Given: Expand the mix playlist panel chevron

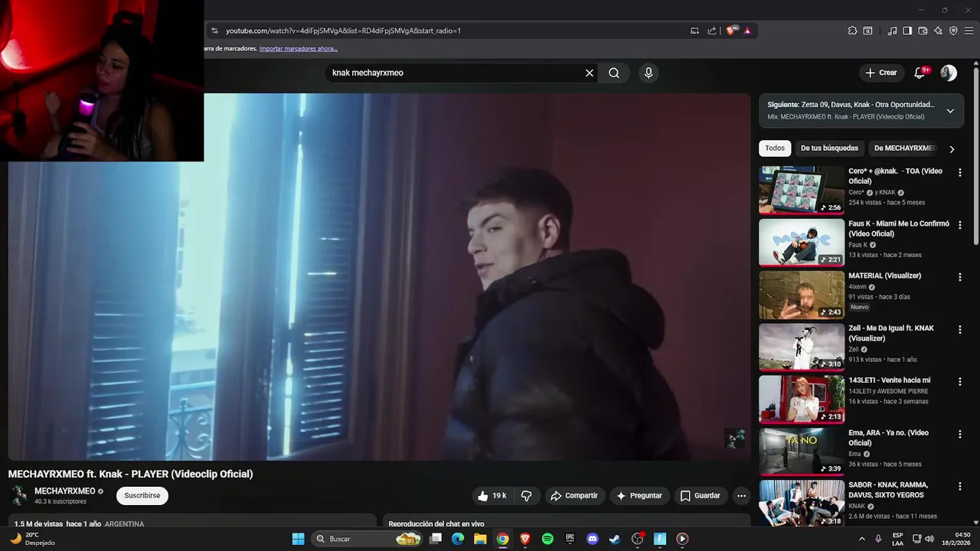Looking at the screenshot, I should tap(950, 111).
